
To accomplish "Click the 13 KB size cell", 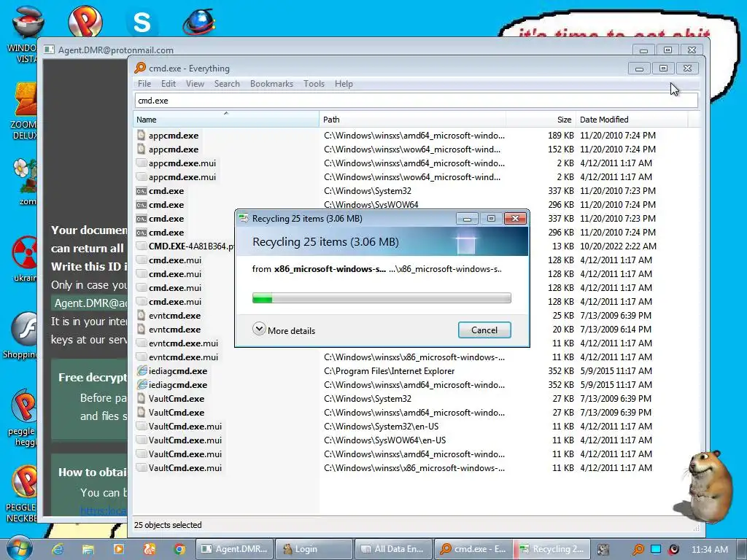I will pos(563,246).
